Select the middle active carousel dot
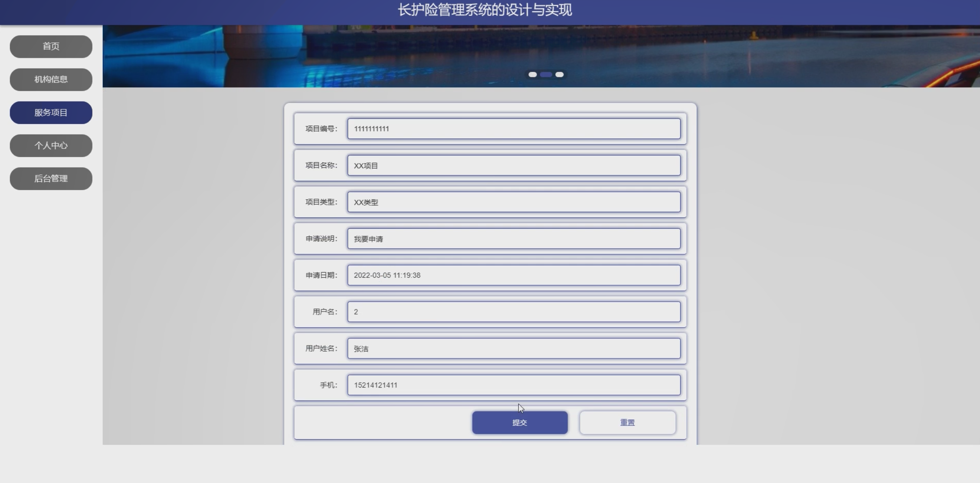 pos(546,75)
